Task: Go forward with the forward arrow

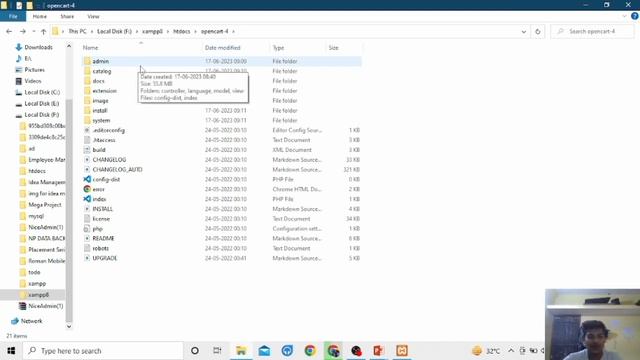Action: [x=23, y=31]
